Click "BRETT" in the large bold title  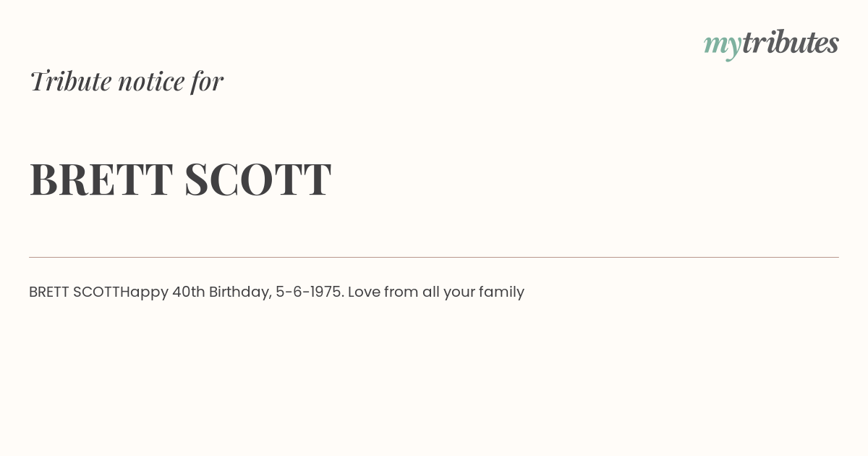[x=101, y=179]
